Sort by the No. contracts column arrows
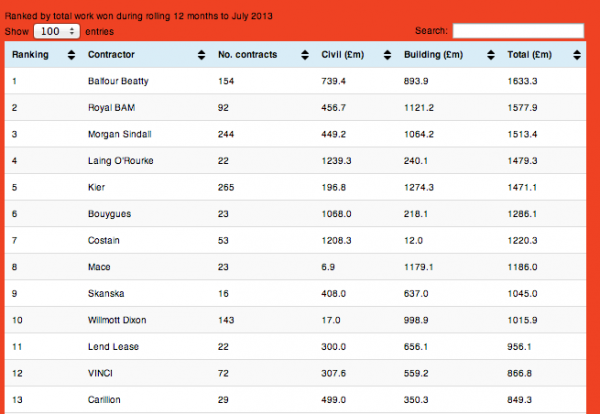The image size is (600, 414). (x=305, y=55)
